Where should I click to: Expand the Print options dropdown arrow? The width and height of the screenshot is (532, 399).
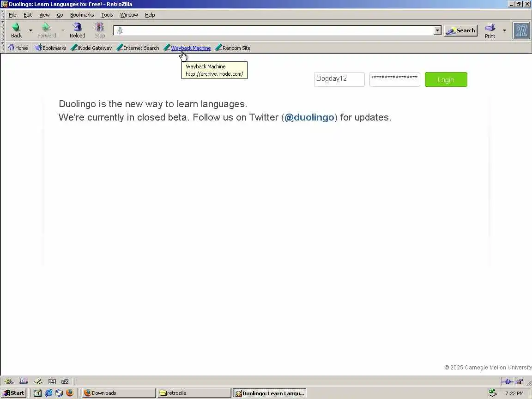[x=504, y=30]
